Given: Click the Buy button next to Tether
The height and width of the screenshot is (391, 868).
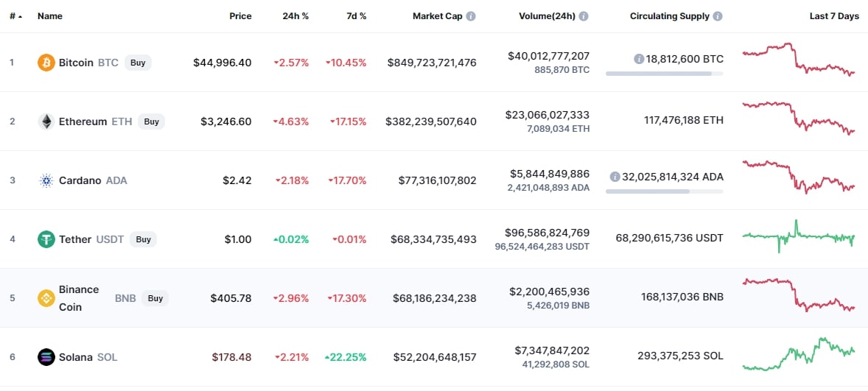Looking at the screenshot, I should pos(144,239).
